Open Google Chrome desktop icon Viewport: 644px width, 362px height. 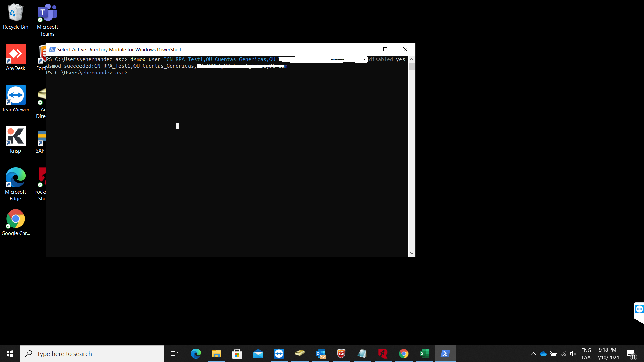click(15, 222)
